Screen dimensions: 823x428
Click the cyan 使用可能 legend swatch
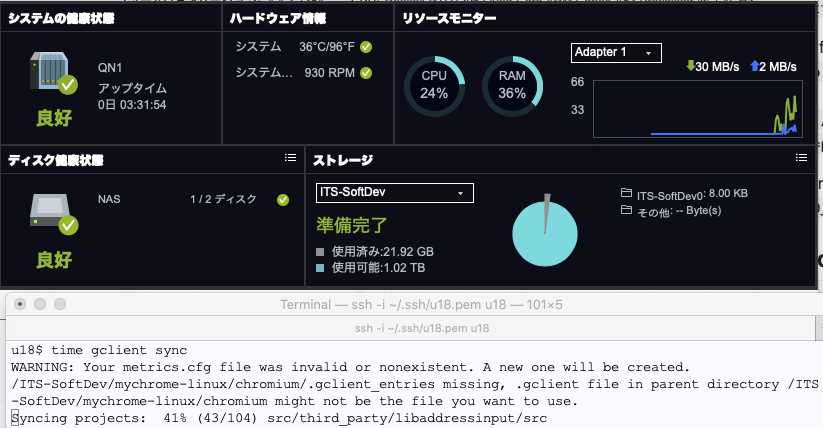coord(321,268)
